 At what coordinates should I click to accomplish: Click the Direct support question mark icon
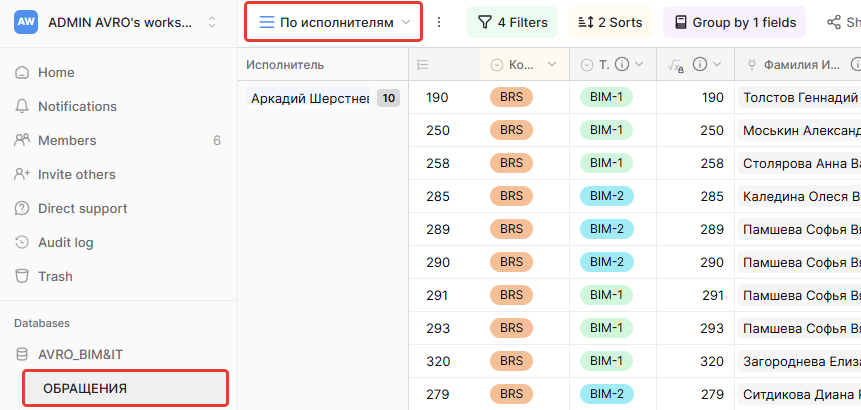tap(22, 209)
